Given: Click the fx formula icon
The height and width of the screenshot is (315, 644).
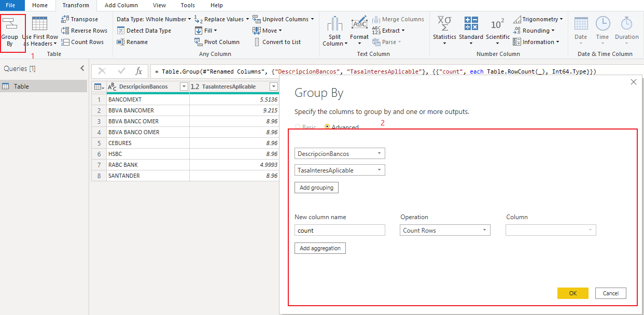Looking at the screenshot, I should [x=138, y=71].
